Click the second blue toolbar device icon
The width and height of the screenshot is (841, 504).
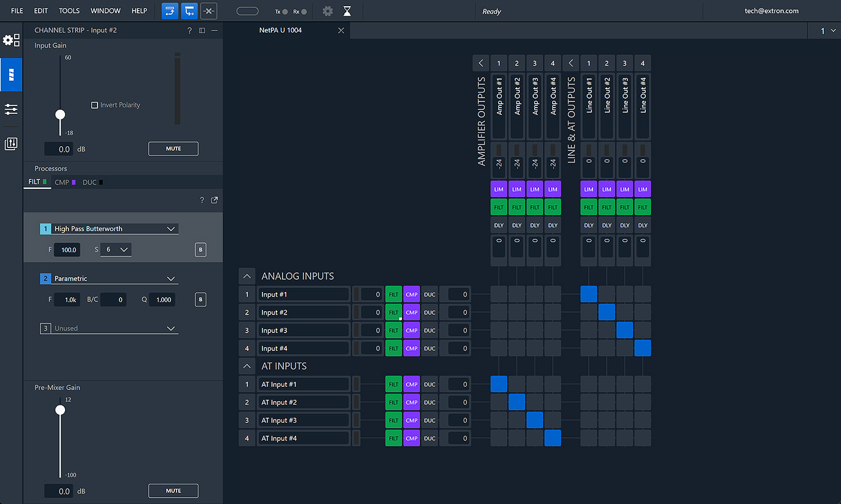(x=190, y=11)
